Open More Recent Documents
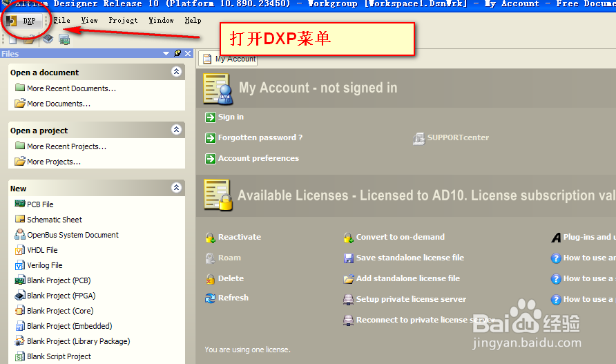This screenshot has width=616, height=364. click(x=72, y=88)
